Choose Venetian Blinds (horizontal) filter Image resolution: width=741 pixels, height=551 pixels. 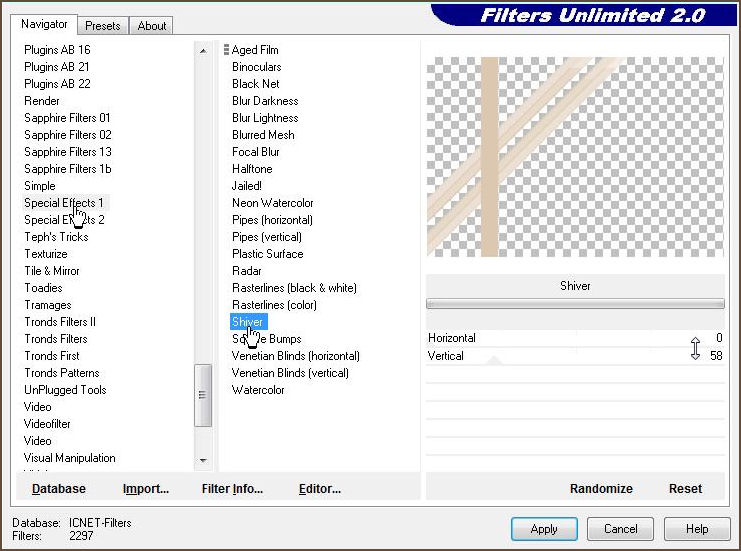(295, 356)
